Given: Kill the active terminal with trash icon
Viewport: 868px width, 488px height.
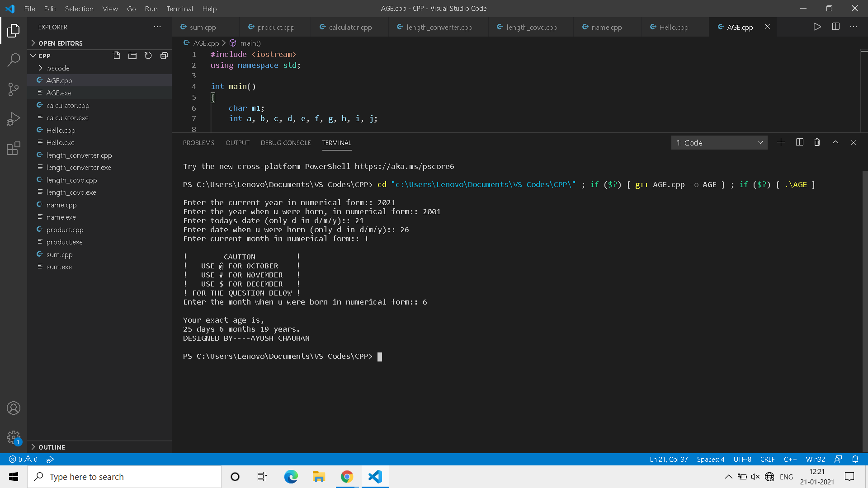Looking at the screenshot, I should point(817,142).
